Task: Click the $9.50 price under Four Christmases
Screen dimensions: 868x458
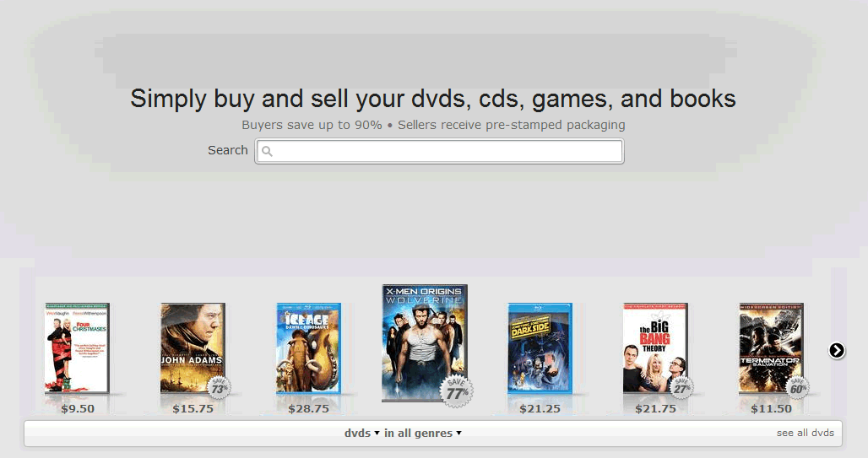Action: (78, 409)
